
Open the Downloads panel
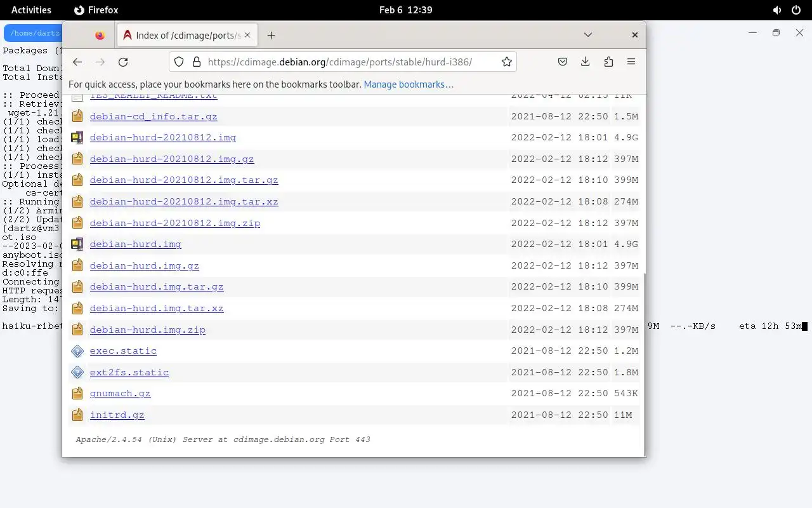[585, 62]
